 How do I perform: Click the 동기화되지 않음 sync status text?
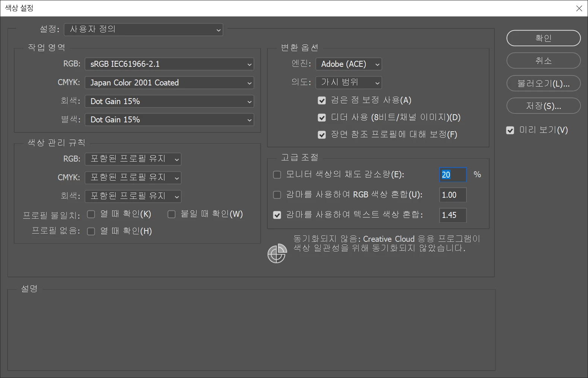coord(386,243)
